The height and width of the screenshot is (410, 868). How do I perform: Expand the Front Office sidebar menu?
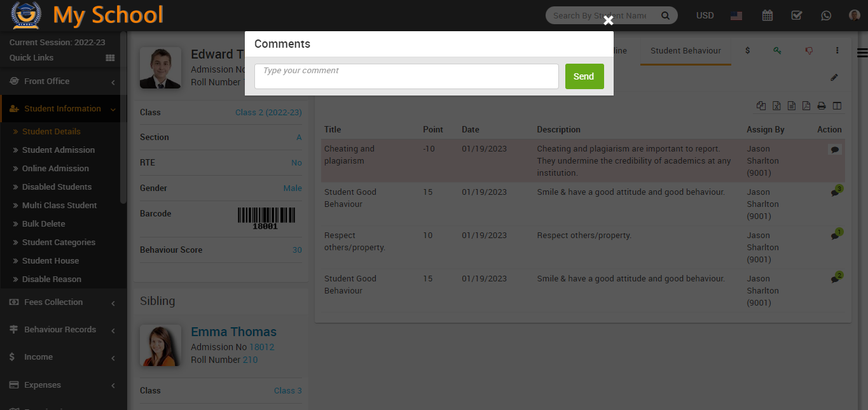click(x=62, y=81)
